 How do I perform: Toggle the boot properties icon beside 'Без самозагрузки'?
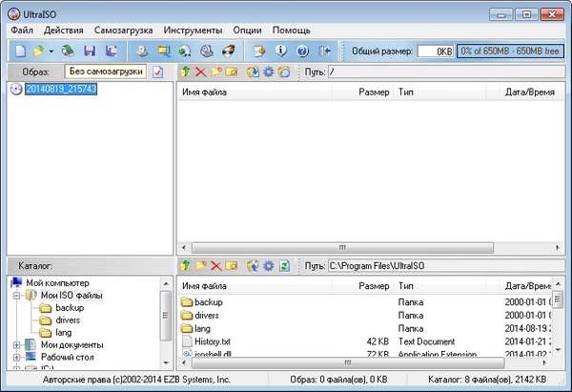click(x=158, y=72)
